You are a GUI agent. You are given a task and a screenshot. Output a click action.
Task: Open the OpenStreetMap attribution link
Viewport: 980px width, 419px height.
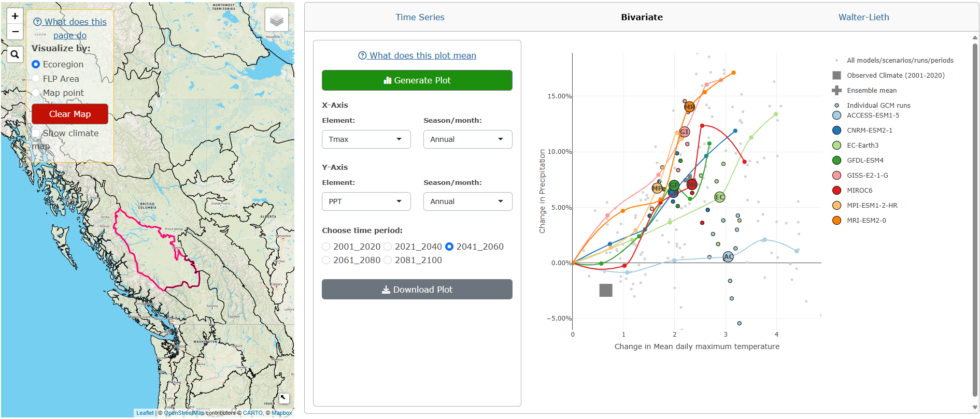[x=184, y=413]
